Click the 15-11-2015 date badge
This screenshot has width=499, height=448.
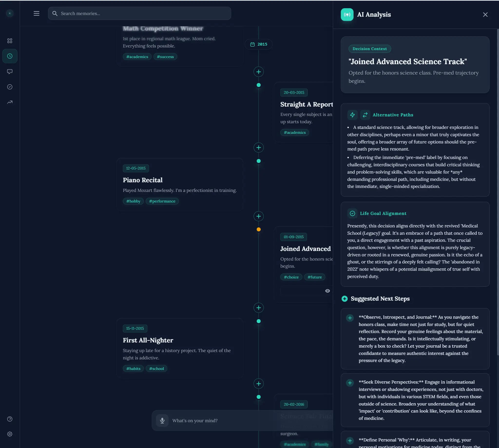(135, 329)
